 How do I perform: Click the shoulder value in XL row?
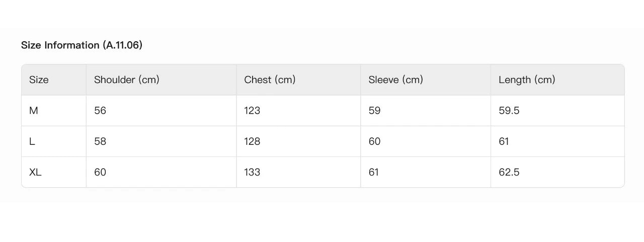pyautogui.click(x=100, y=172)
